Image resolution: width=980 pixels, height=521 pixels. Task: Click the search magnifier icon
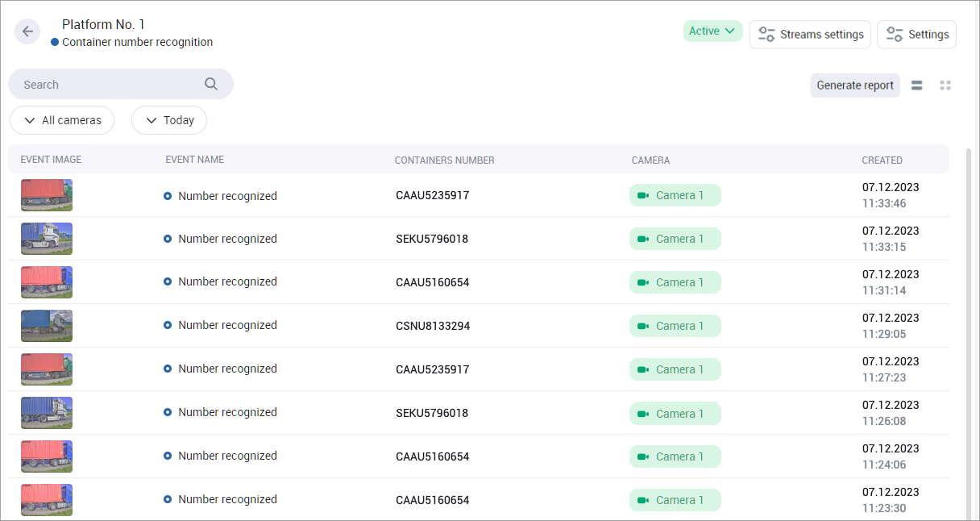tap(211, 84)
